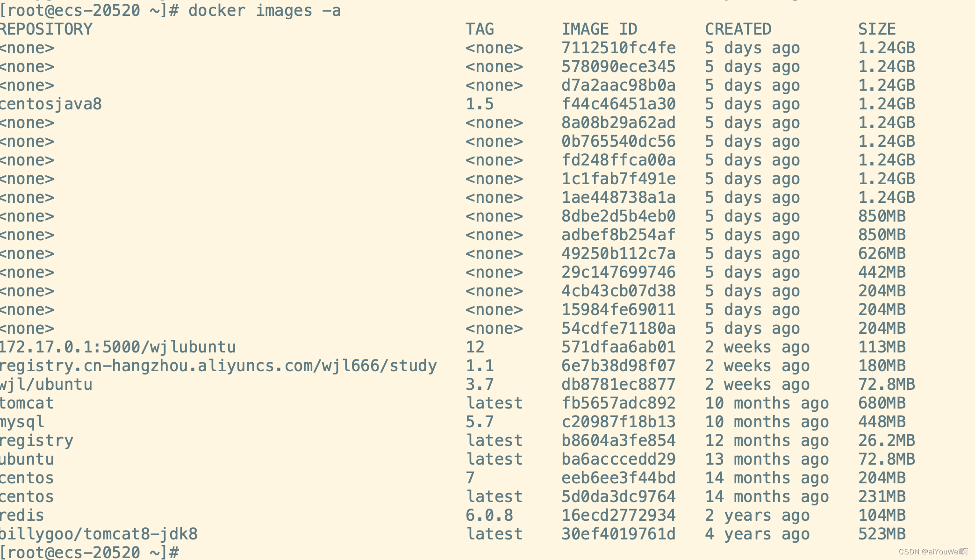Click image ID ba6acccedd29
The image size is (975, 560).
618,459
